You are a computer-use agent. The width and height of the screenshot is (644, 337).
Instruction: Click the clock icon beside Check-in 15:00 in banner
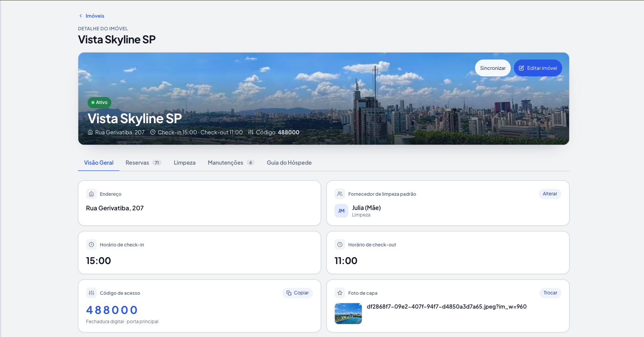pos(153,132)
